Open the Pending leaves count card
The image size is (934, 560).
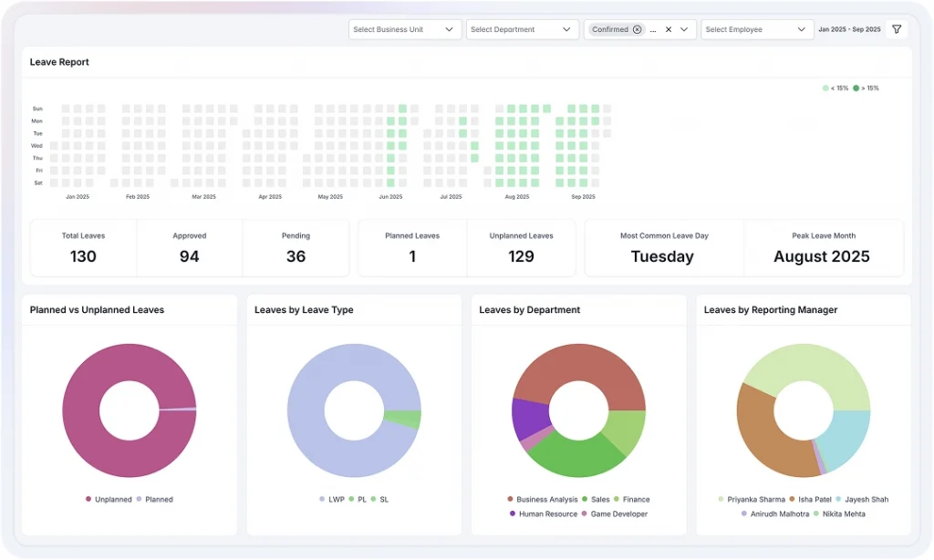tap(296, 247)
